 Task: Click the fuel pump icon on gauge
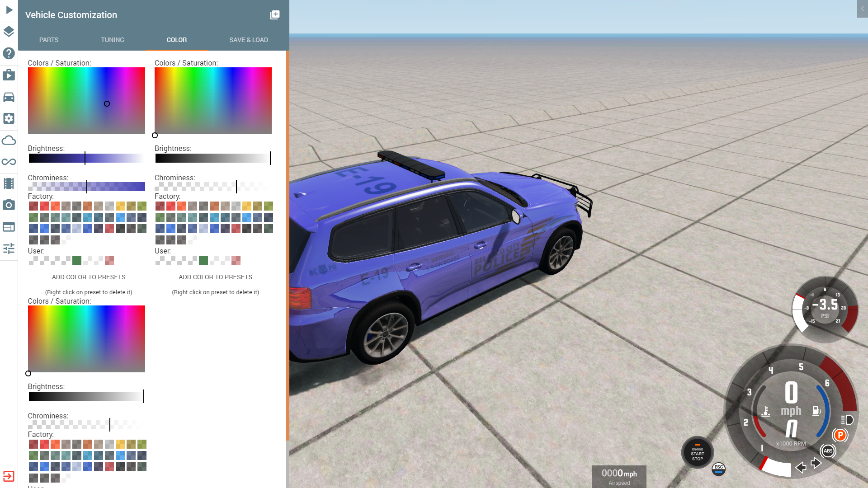coord(816,411)
